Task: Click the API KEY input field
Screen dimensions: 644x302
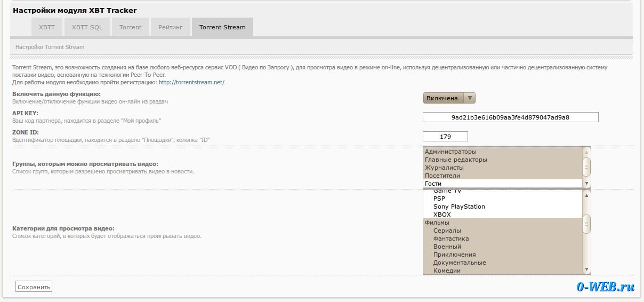Action: coord(510,117)
